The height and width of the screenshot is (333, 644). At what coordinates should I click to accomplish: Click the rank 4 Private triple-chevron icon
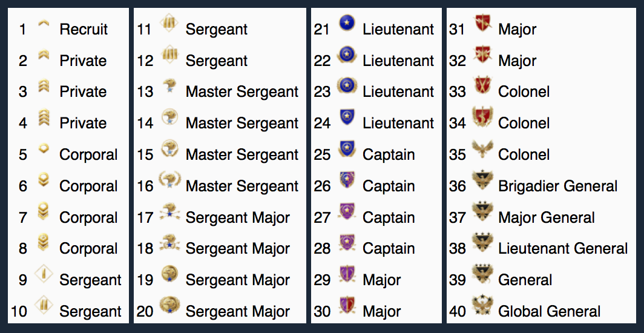(43, 117)
